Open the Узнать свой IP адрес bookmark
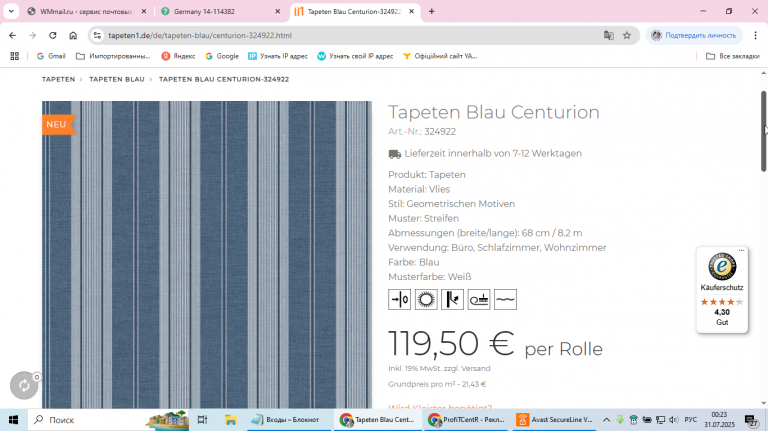The image size is (768, 431). click(355, 56)
